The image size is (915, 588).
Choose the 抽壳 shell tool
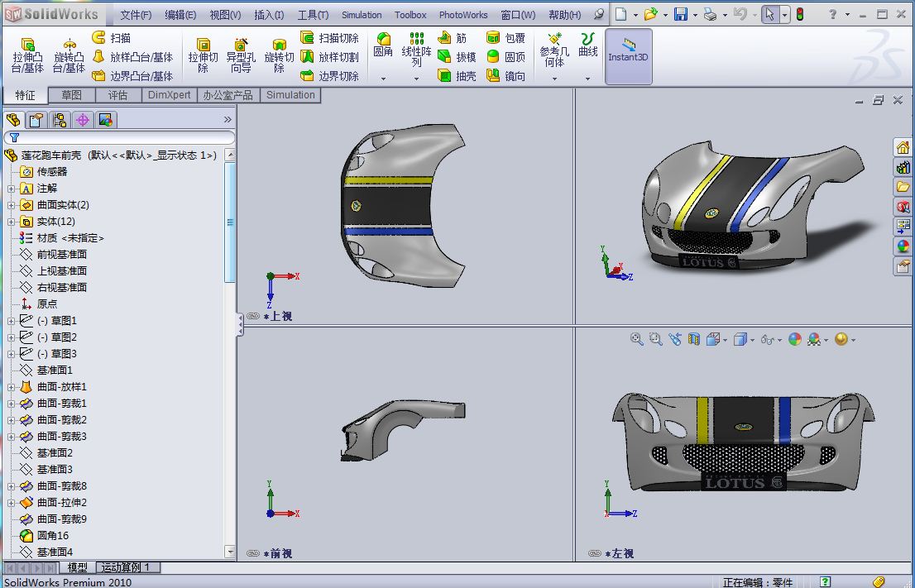[x=457, y=76]
